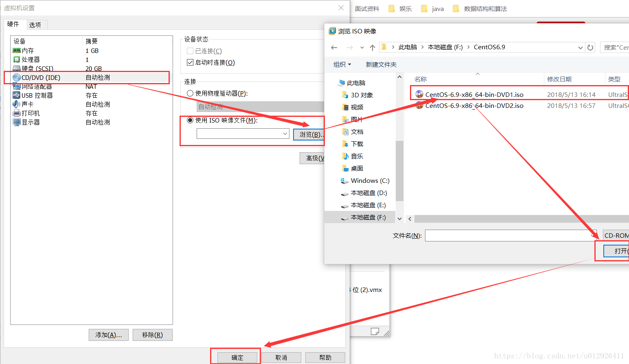Refresh the CentOS6.9 folder listing

click(590, 47)
